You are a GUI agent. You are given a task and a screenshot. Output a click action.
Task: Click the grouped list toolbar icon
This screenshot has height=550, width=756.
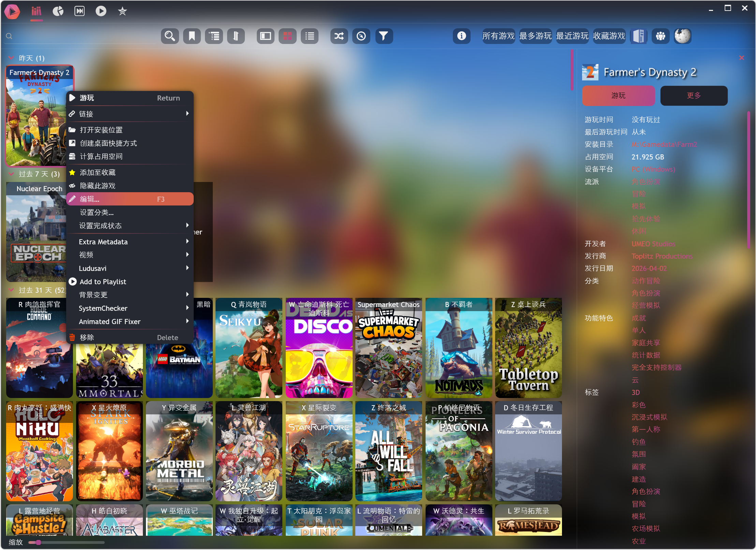[214, 36]
